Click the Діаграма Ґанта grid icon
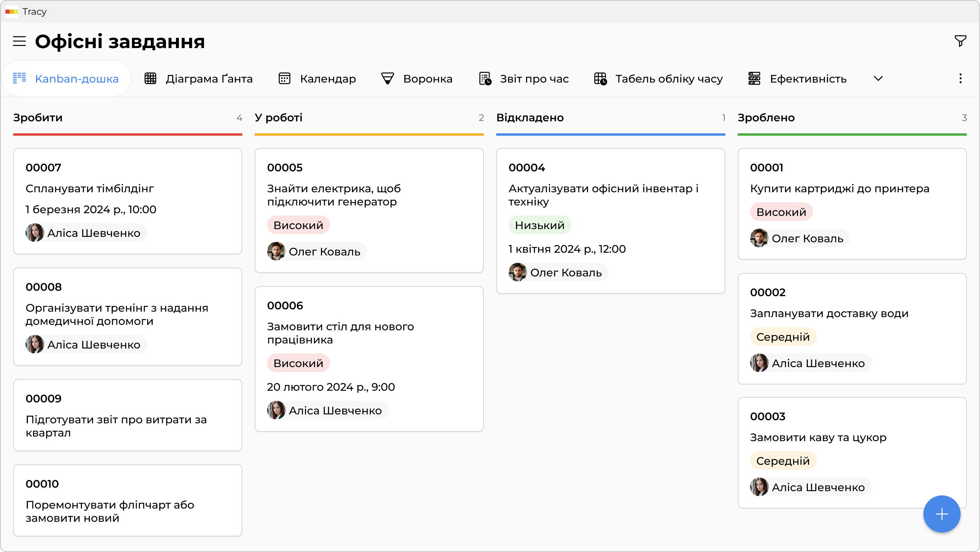The width and height of the screenshot is (980, 552). 150,79
